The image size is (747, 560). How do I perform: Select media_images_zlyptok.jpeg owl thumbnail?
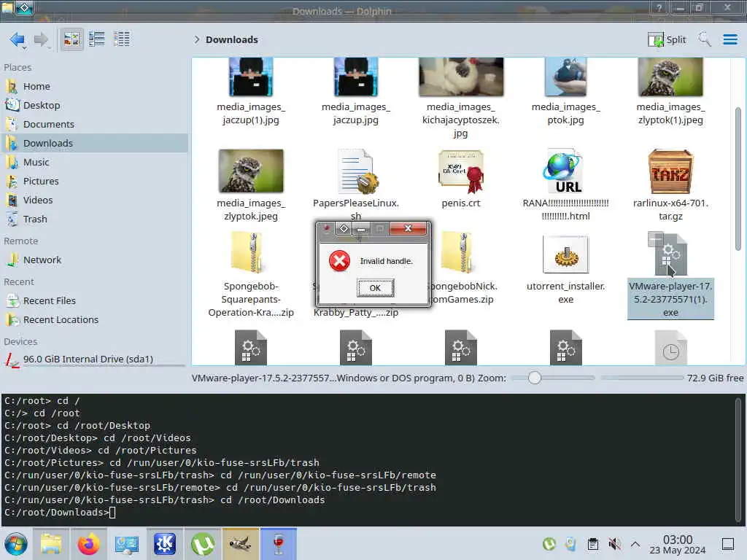point(251,171)
